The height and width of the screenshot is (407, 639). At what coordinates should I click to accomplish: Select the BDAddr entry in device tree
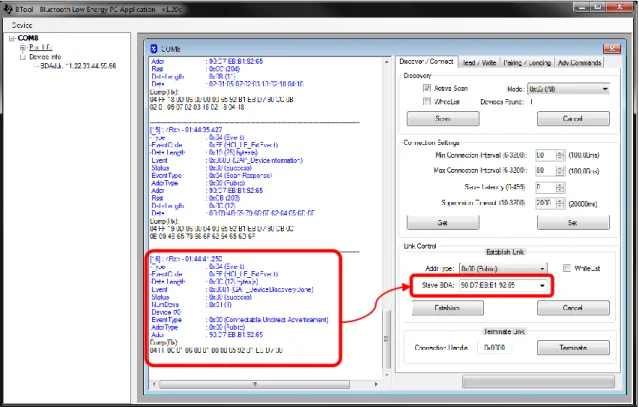(78, 66)
